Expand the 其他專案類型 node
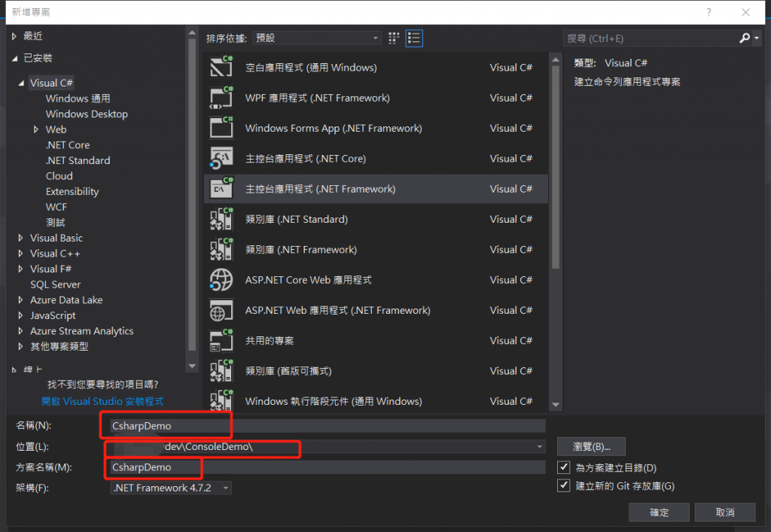The height and width of the screenshot is (532, 771). coord(20,346)
